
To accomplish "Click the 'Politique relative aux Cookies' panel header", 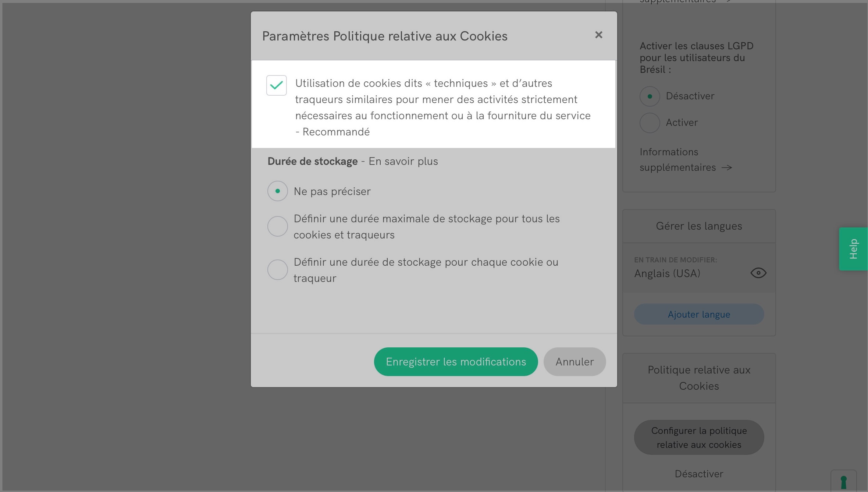I will [699, 378].
